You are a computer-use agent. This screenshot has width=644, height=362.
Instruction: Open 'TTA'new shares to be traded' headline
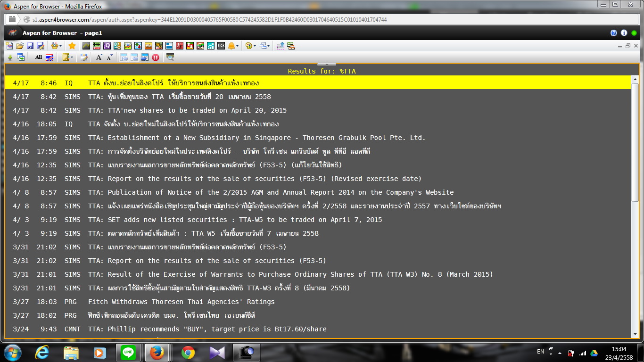pos(318,110)
